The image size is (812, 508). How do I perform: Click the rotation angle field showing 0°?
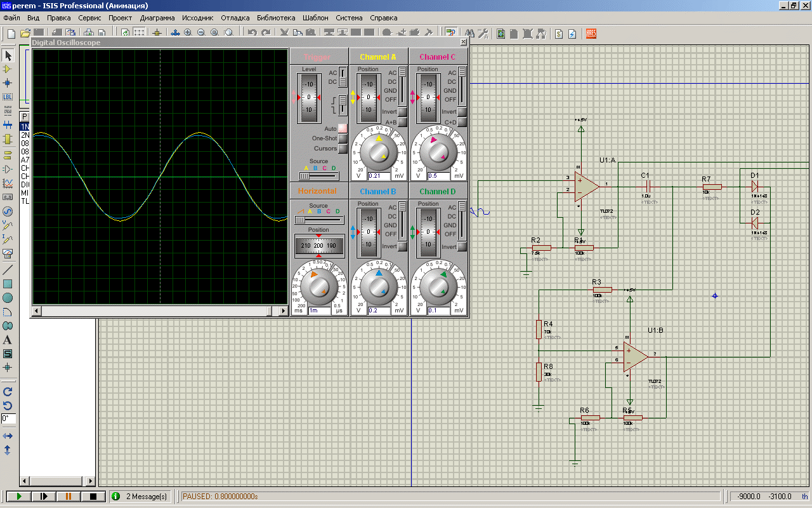point(8,419)
